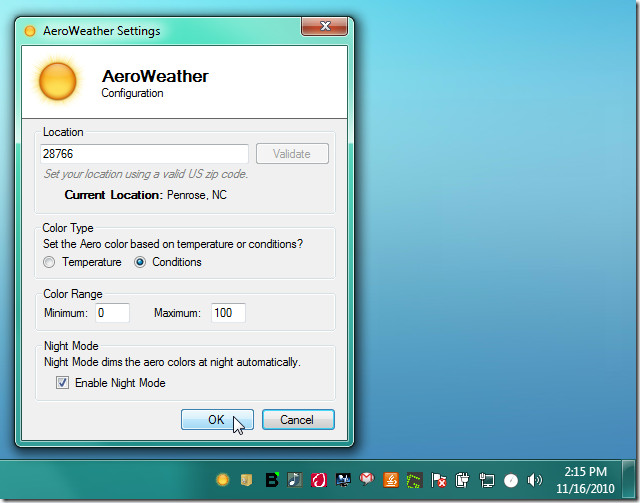Click the AeroWeather sun icon in system tray
The image size is (640, 503).
pyautogui.click(x=222, y=479)
